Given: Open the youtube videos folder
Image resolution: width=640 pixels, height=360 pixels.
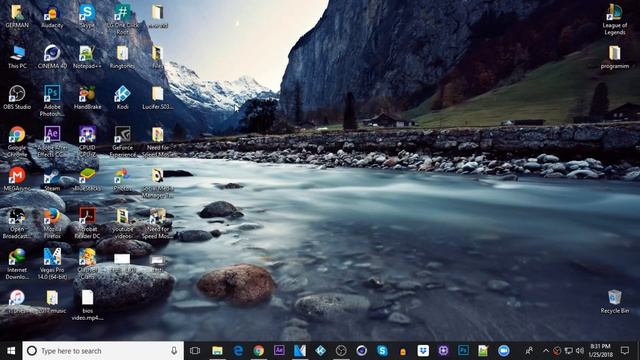Looking at the screenshot, I should coord(122,223).
